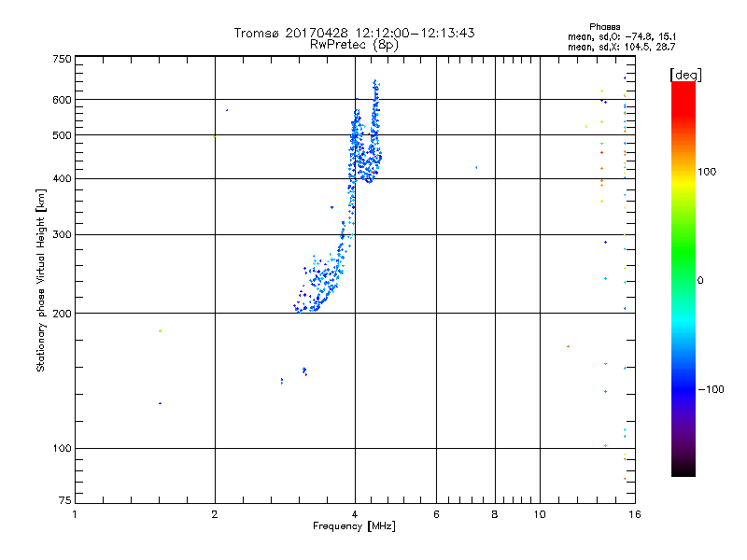Screen dimensions: 747x560
Task: Click the '10' frequency tick label
Action: 540,514
